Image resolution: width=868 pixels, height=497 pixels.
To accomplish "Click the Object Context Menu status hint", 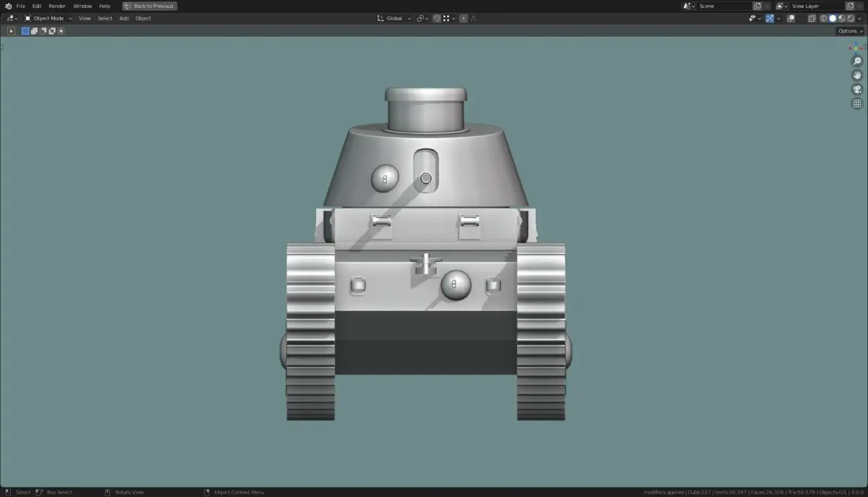I will tap(239, 492).
